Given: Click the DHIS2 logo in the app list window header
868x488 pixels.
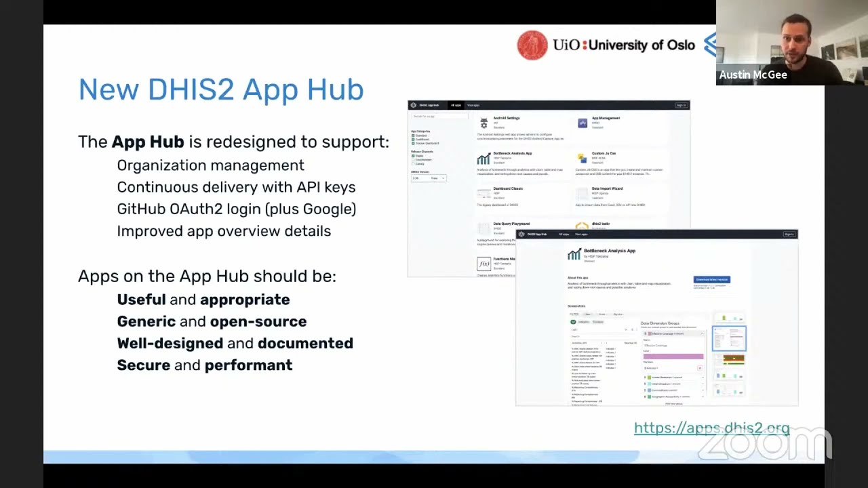Looking at the screenshot, I should 414,105.
